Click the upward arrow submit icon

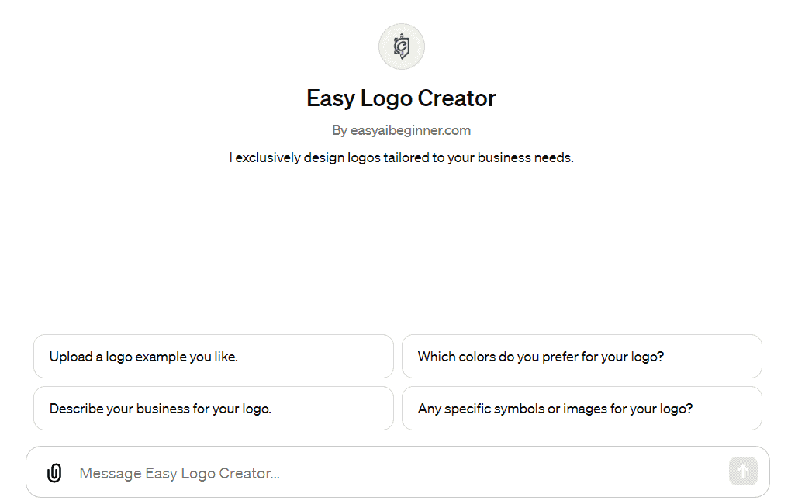click(x=742, y=471)
